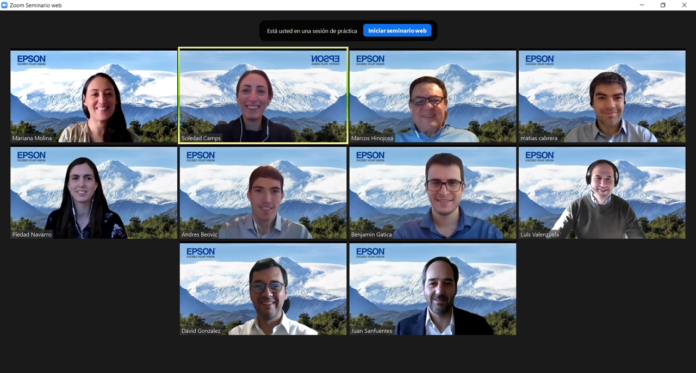This screenshot has height=373, width=696.
Task: Select Andres Beovic's video tile
Action: [263, 193]
